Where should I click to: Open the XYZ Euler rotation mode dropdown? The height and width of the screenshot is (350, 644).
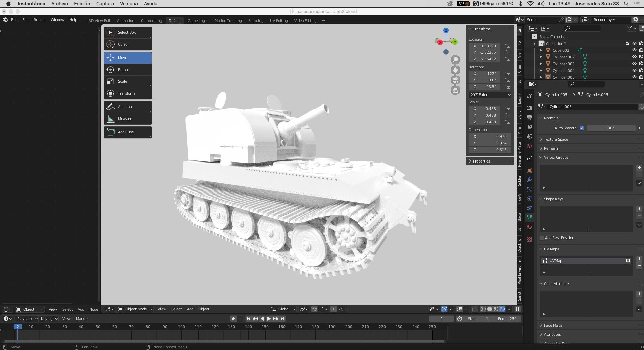click(490, 95)
